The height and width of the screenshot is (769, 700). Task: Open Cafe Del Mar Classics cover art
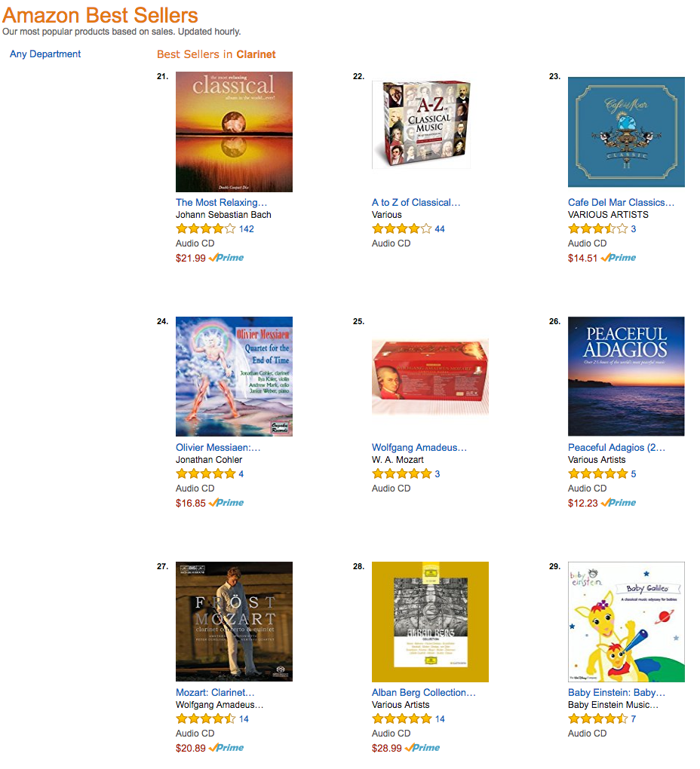coord(626,132)
